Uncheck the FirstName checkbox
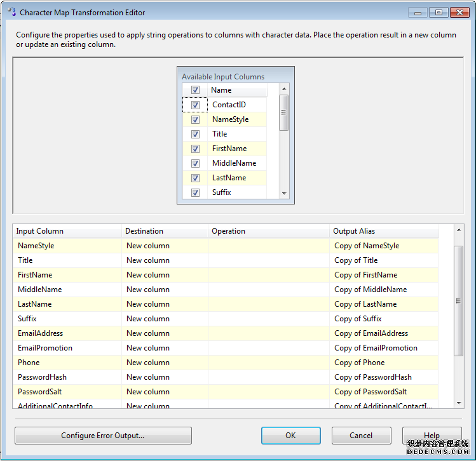 (x=195, y=149)
